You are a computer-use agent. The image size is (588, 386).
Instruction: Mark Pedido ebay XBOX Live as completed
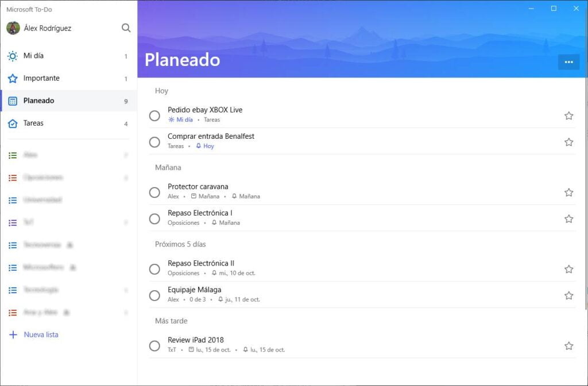tap(154, 116)
